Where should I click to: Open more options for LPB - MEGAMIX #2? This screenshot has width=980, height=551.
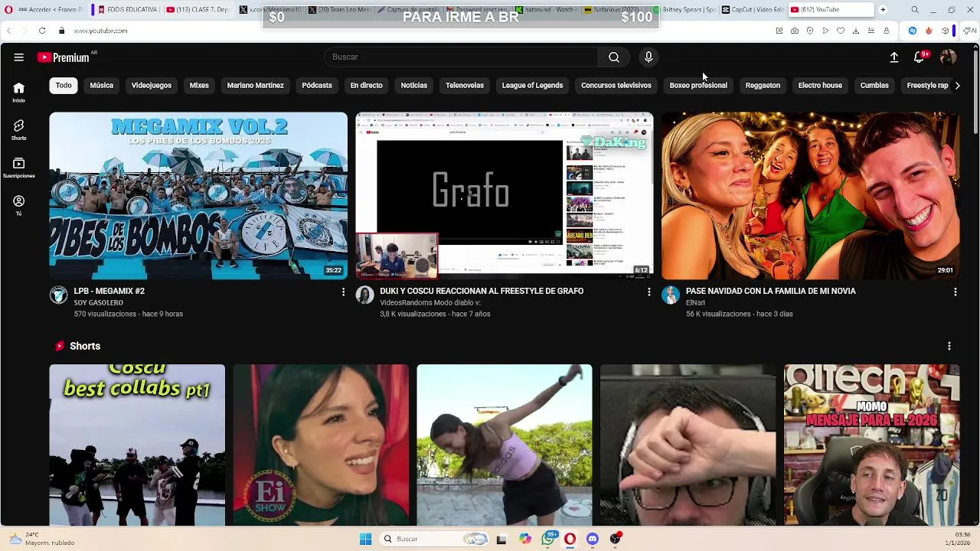click(343, 292)
